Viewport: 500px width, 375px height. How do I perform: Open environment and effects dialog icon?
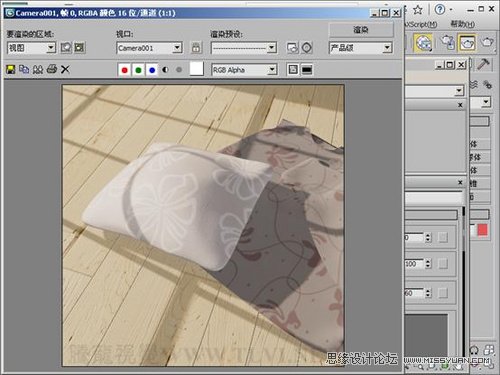[307, 48]
